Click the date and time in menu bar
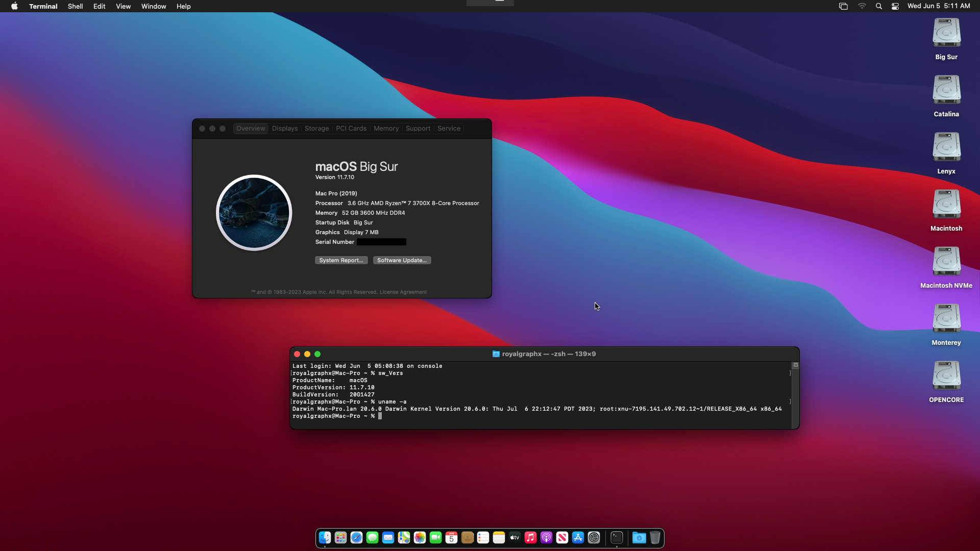980x551 pixels. (939, 6)
